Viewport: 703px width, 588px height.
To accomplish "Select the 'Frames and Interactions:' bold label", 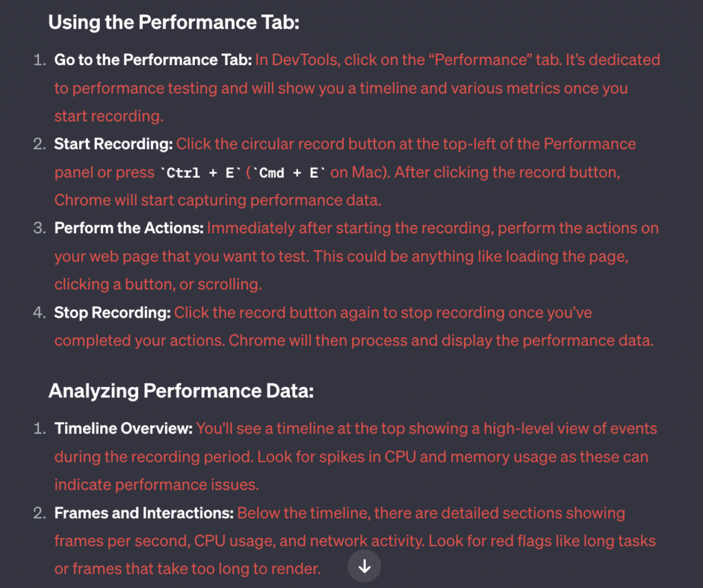I will tap(144, 513).
